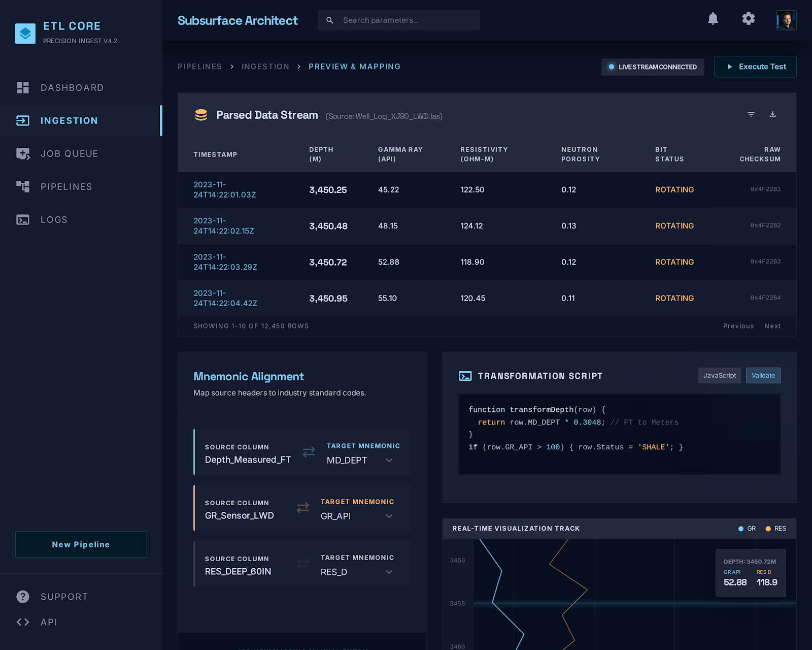Click the Search parameters input field
The width and height of the screenshot is (812, 650).
(399, 20)
